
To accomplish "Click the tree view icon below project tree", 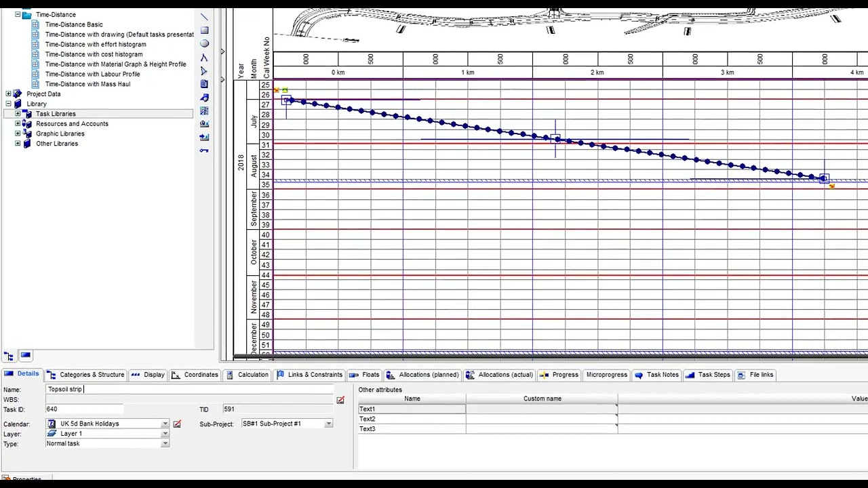I will [9, 356].
